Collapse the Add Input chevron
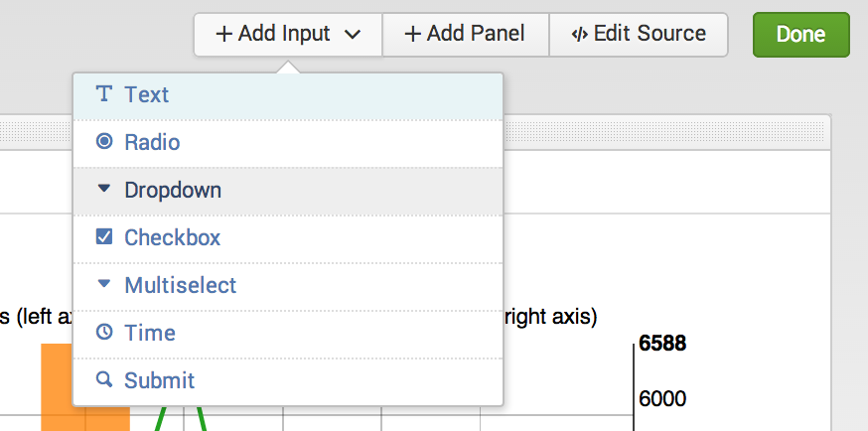 pos(353,35)
